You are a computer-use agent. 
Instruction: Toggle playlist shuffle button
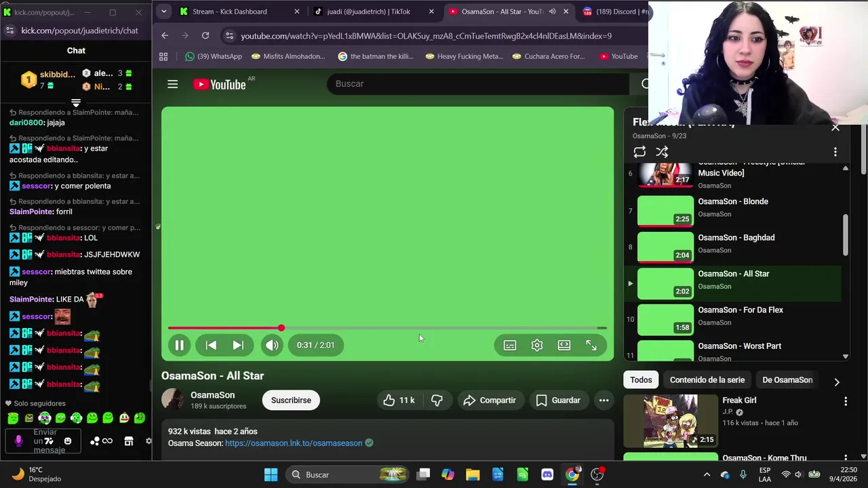tap(663, 152)
